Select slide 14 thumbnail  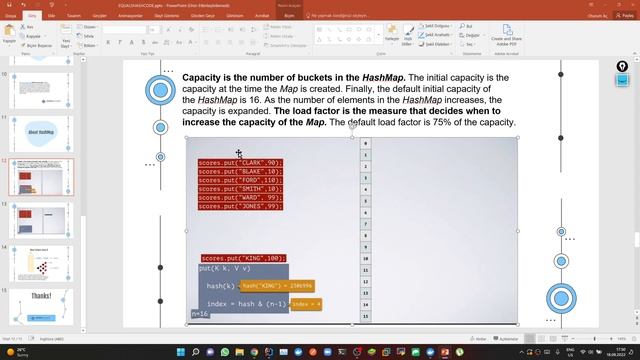coord(41,264)
